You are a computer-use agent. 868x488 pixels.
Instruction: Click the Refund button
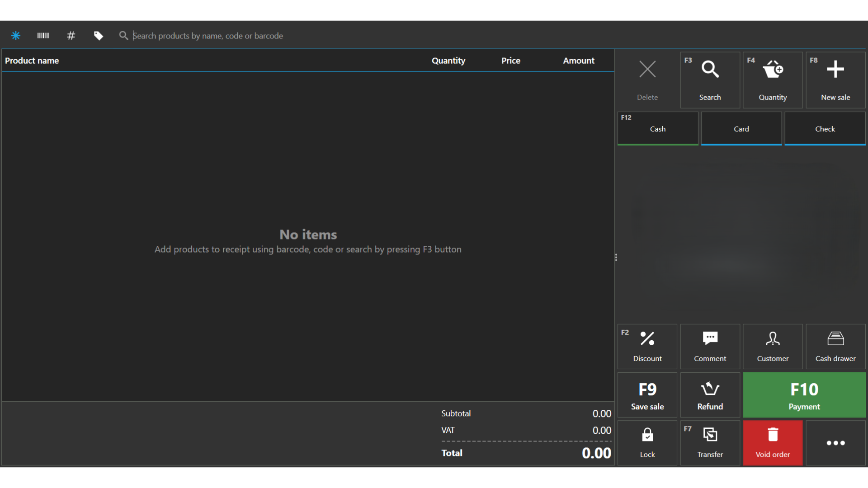click(710, 395)
